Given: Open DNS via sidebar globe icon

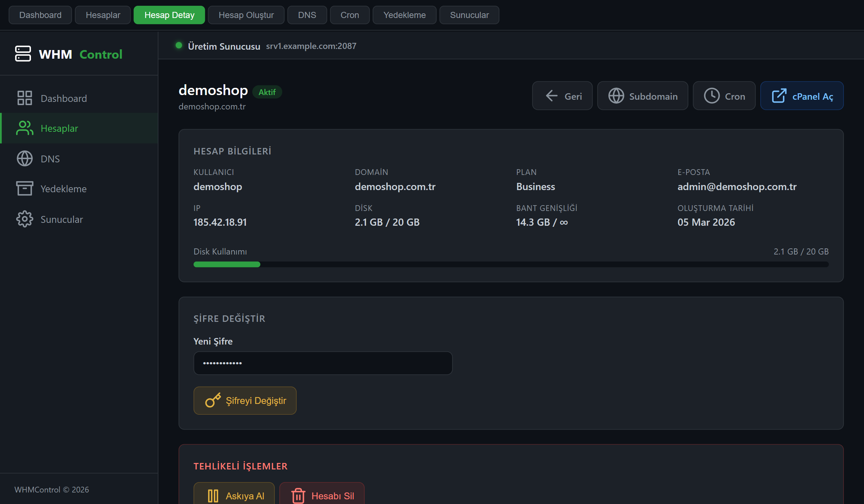Looking at the screenshot, I should 24,158.
